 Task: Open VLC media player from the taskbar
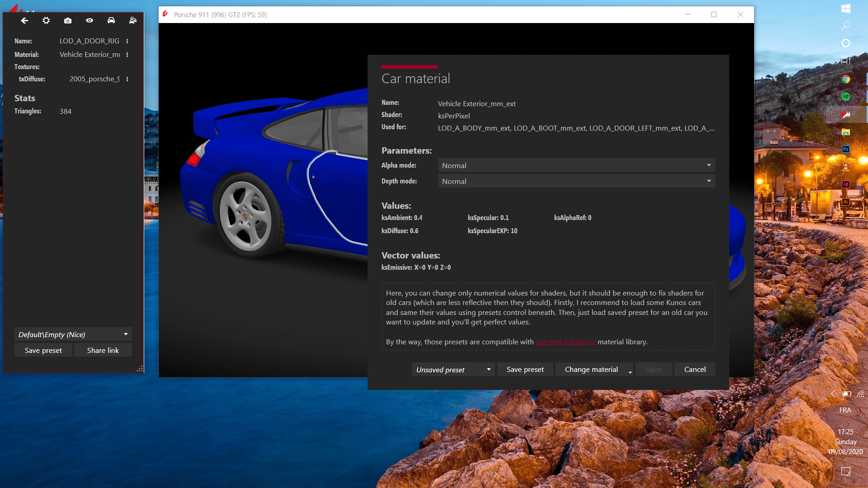(x=846, y=167)
